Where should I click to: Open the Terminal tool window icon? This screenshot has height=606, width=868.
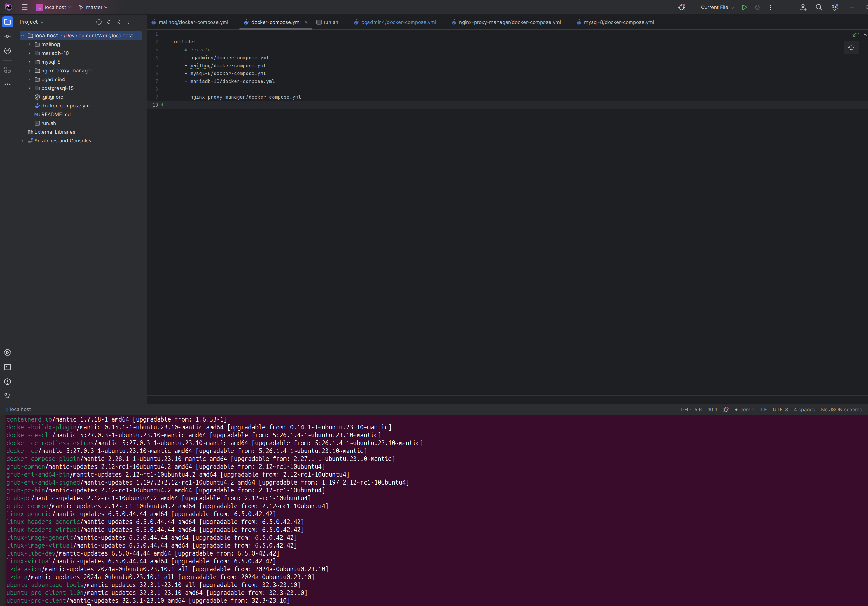(8, 367)
